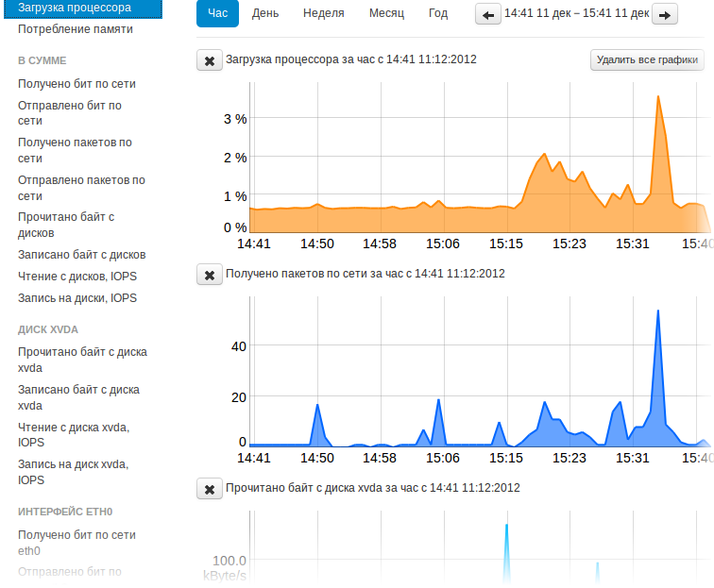Click Удалить все графики button

647,60
